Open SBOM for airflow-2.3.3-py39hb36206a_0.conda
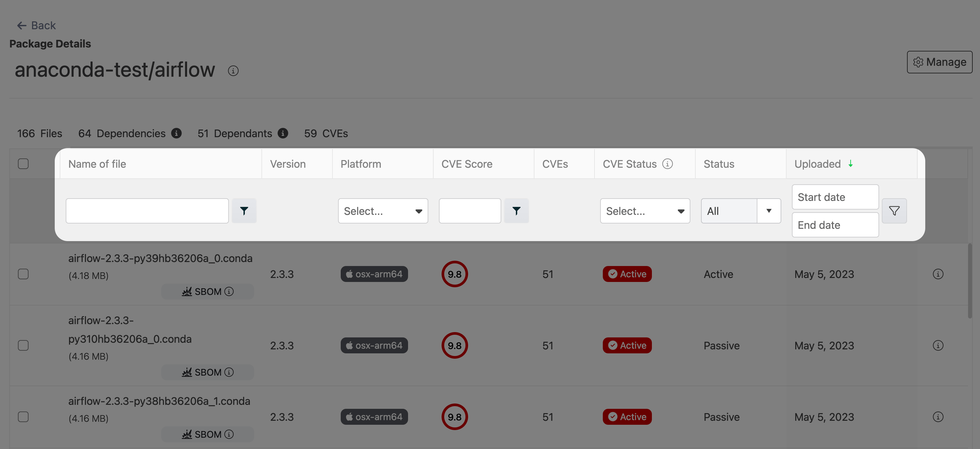 tap(208, 291)
